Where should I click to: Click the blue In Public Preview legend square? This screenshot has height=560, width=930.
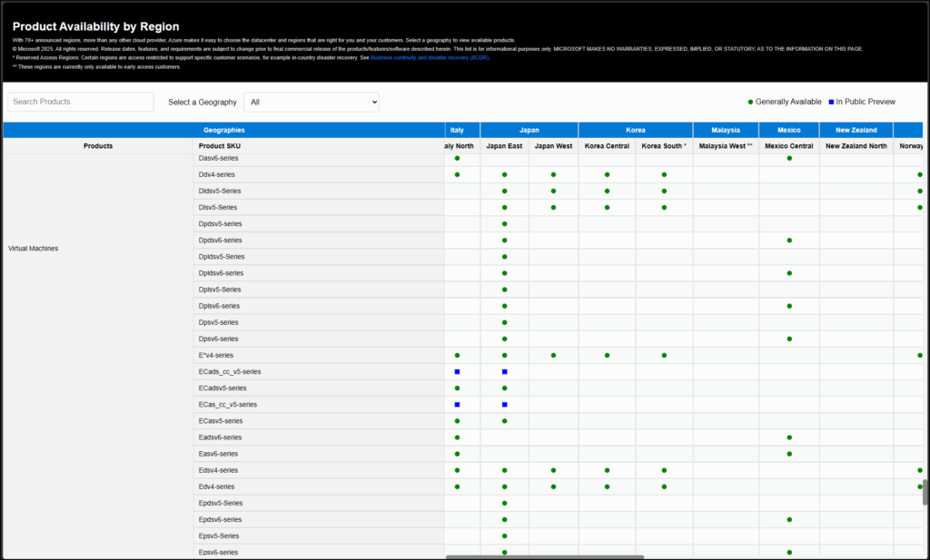(831, 102)
